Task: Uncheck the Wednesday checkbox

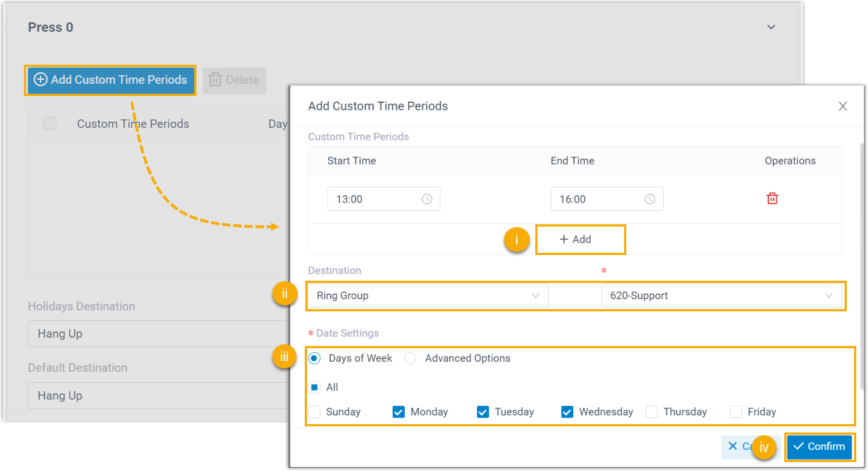Action: click(567, 412)
